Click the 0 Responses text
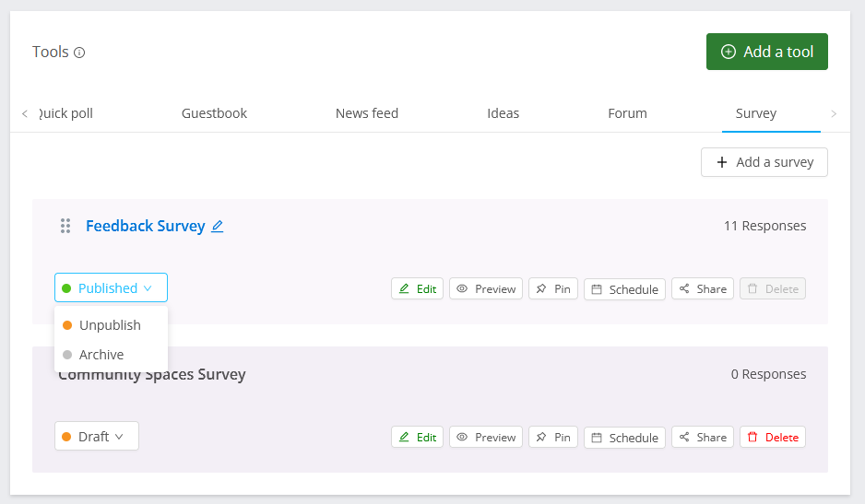 [768, 374]
